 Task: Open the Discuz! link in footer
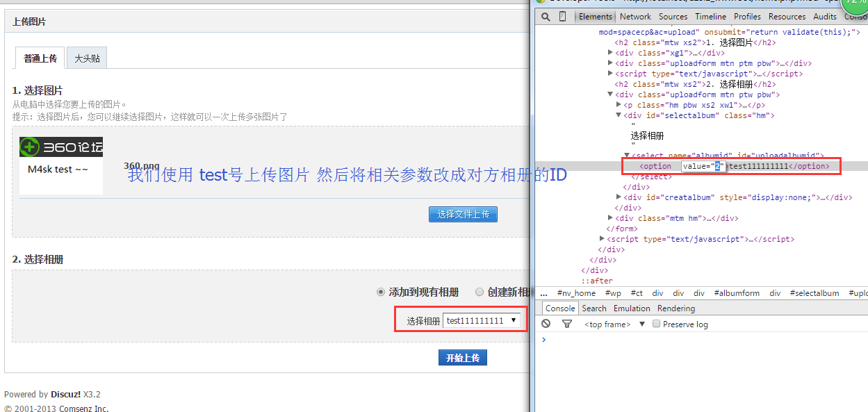(x=66, y=394)
